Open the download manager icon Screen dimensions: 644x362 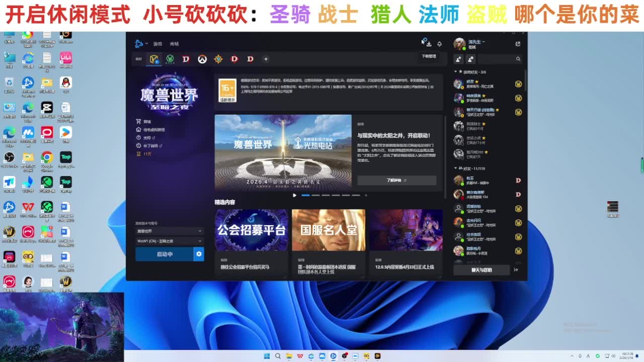[x=428, y=44]
